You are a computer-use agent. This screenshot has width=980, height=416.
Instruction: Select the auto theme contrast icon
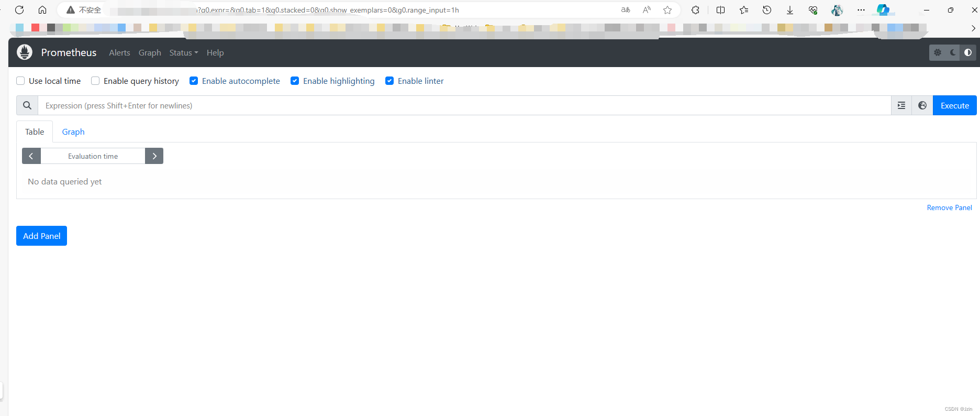tap(968, 52)
